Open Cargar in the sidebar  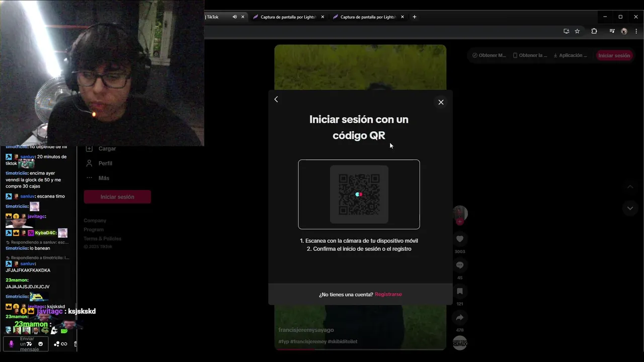tap(101, 149)
